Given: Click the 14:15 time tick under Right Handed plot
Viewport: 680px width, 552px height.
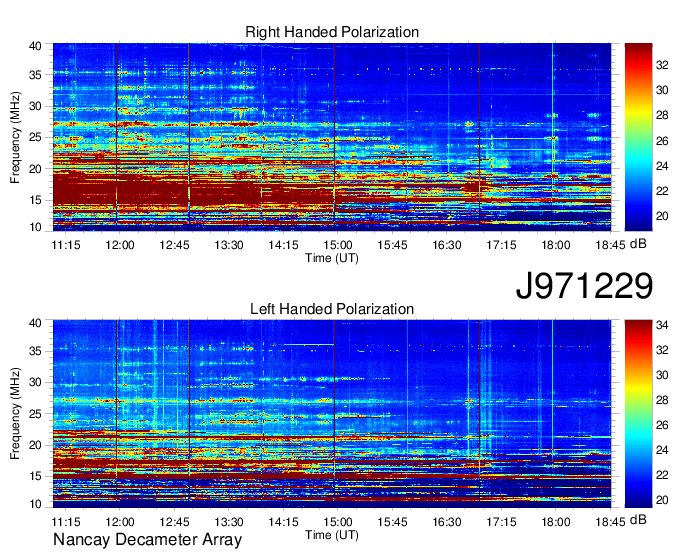Looking at the screenshot, I should 283,245.
